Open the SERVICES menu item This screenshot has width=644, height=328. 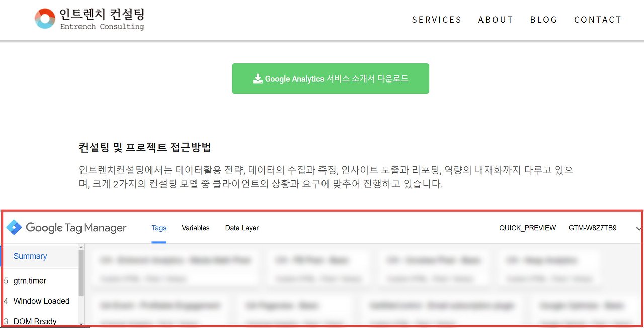pos(437,20)
